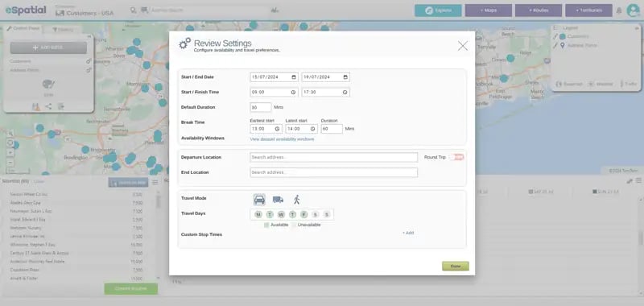Select the walking travel mode
This screenshot has height=306, width=644.
296,200
